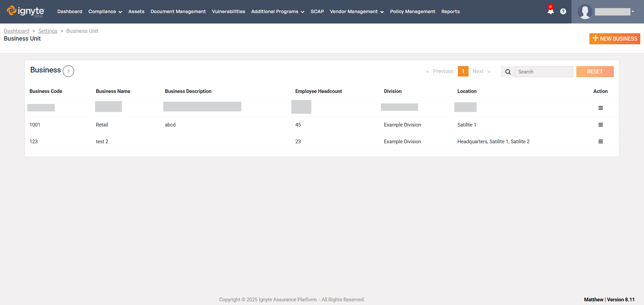Click the Employee Headcount column header
This screenshot has width=644, height=305.
tap(319, 91)
